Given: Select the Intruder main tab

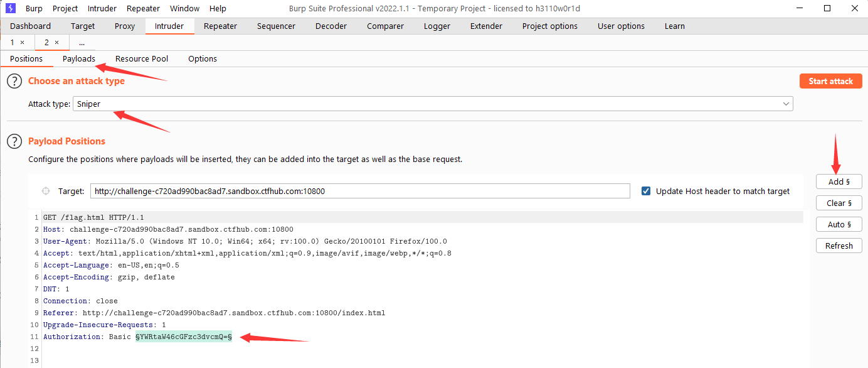Looking at the screenshot, I should coord(169,26).
